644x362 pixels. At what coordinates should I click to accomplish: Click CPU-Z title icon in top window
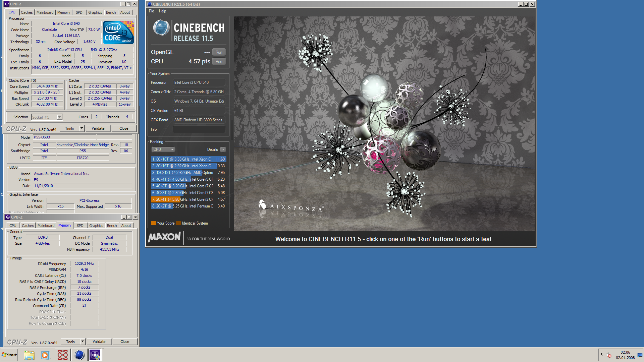point(6,4)
